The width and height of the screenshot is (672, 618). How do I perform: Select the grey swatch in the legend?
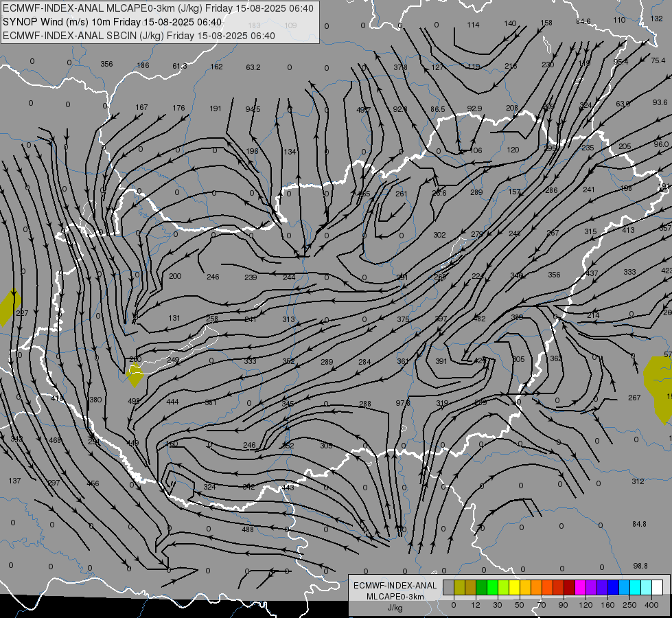point(448,587)
